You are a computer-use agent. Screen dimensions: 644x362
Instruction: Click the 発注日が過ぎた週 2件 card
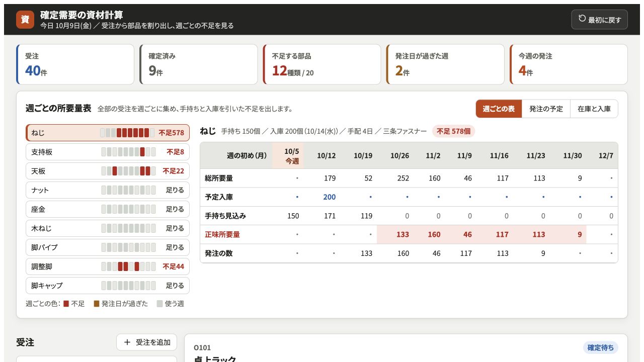click(x=445, y=64)
